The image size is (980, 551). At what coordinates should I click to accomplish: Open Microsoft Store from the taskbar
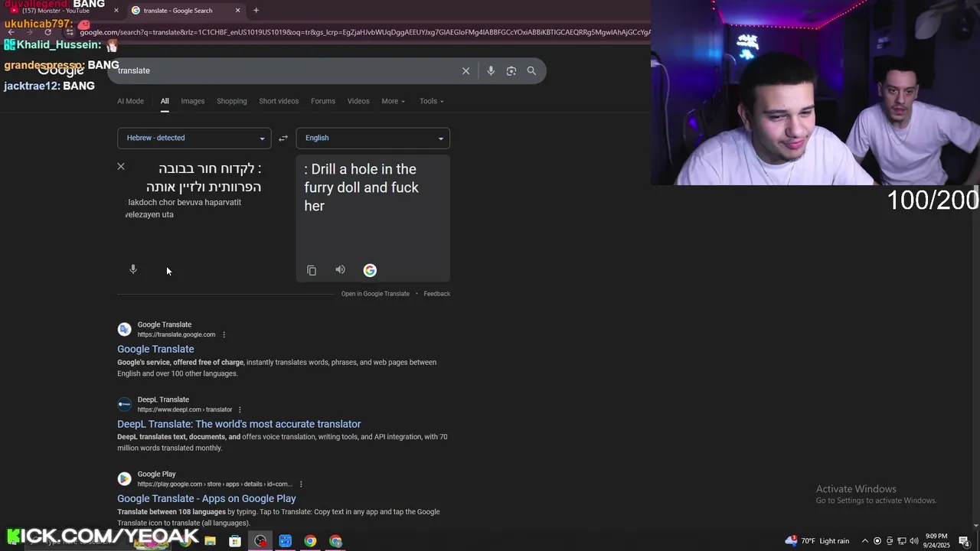235,541
